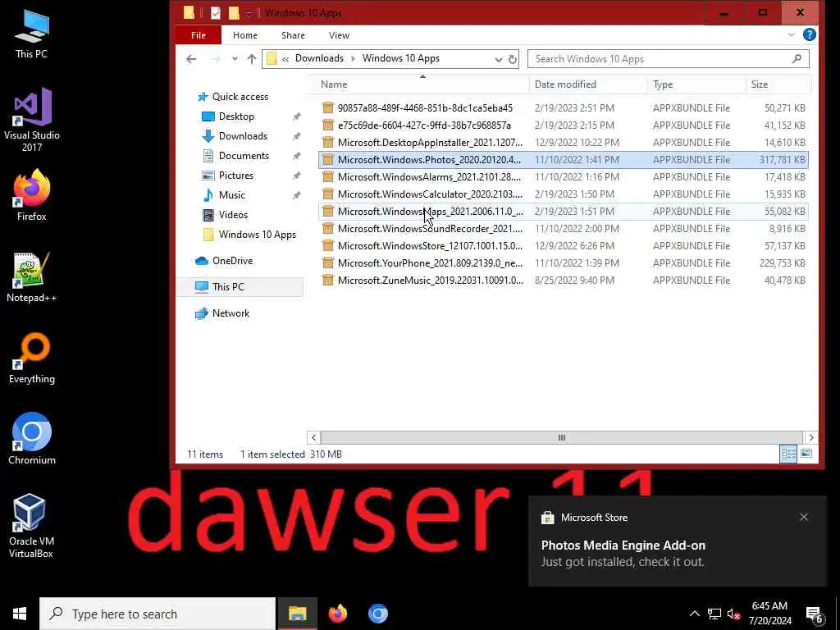Show hidden system tray icons
Viewport: 840px width, 630px height.
[x=694, y=614]
